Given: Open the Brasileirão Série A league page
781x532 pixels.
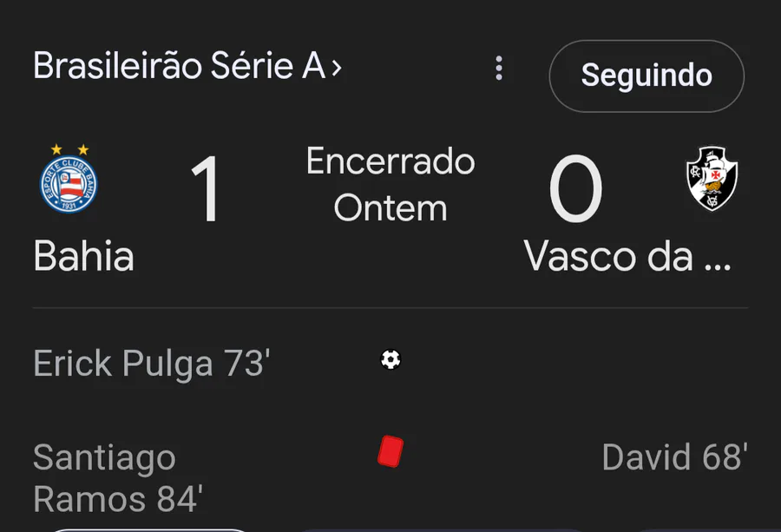Looking at the screenshot, I should point(179,67).
